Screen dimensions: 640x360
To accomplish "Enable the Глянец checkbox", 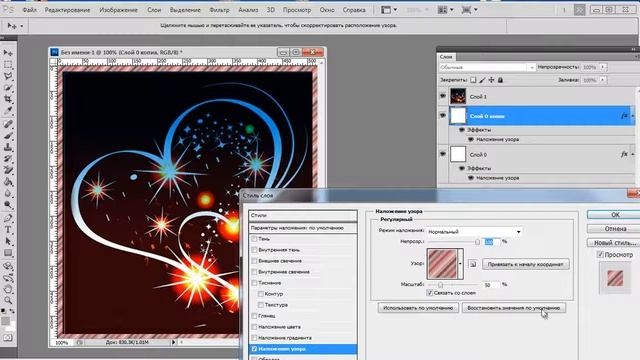I will click(254, 316).
